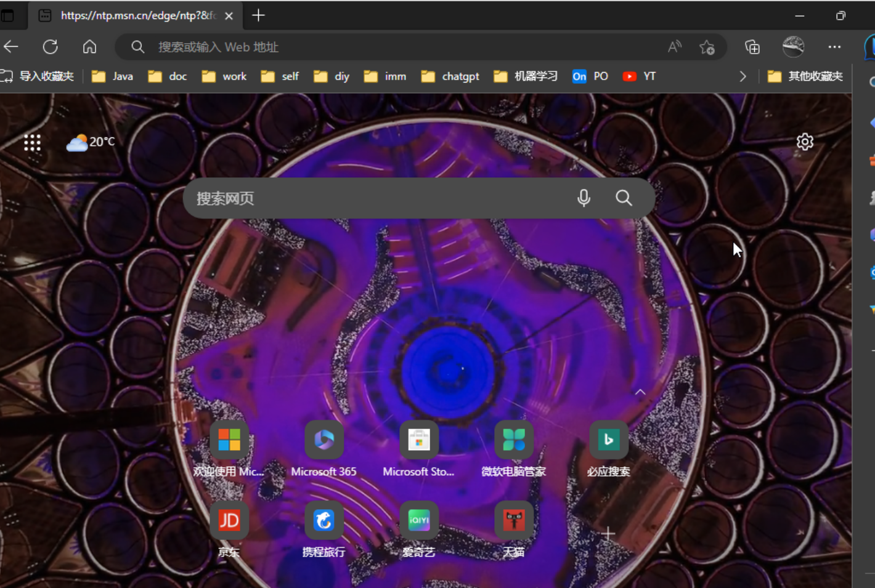Open the Microsoft 365 quick link

click(x=324, y=449)
